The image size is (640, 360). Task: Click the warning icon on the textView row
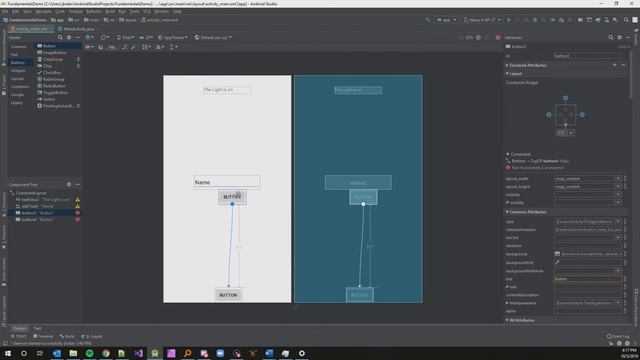tap(78, 200)
